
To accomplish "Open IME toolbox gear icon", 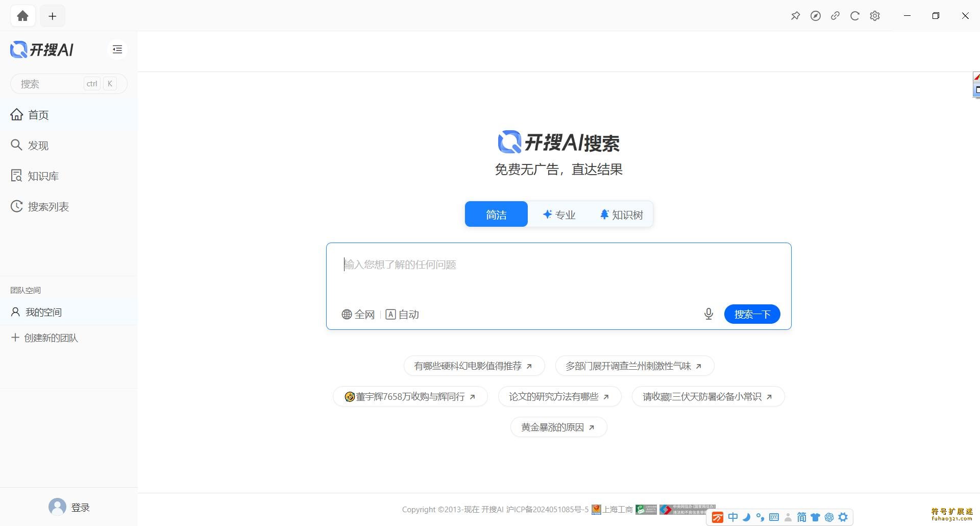I will tap(843, 517).
